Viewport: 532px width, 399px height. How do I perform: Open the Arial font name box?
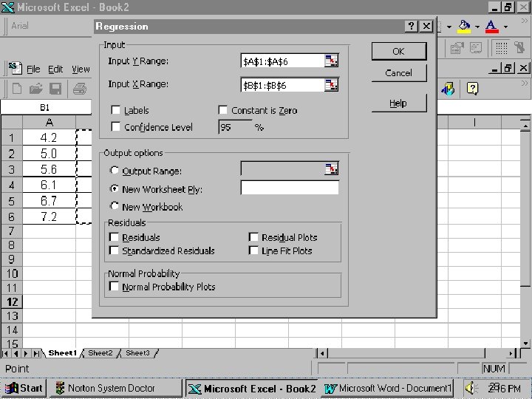pyautogui.click(x=51, y=26)
